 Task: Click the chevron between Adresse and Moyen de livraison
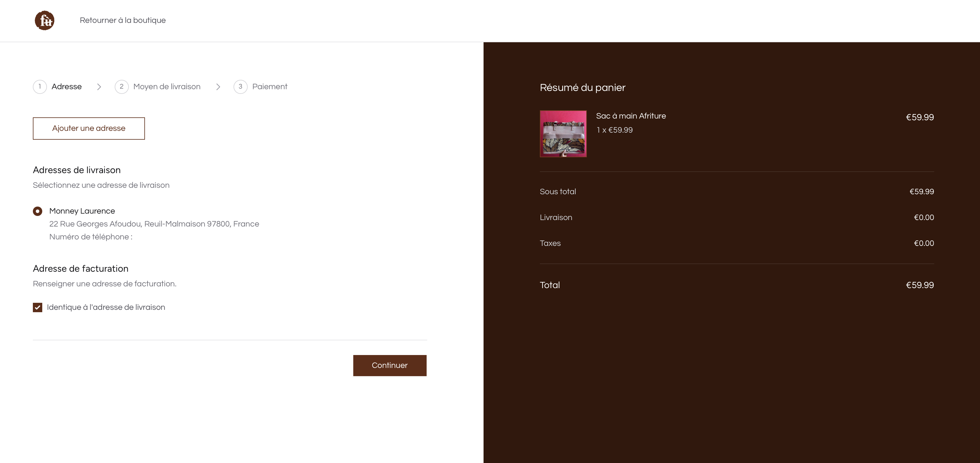click(x=99, y=86)
